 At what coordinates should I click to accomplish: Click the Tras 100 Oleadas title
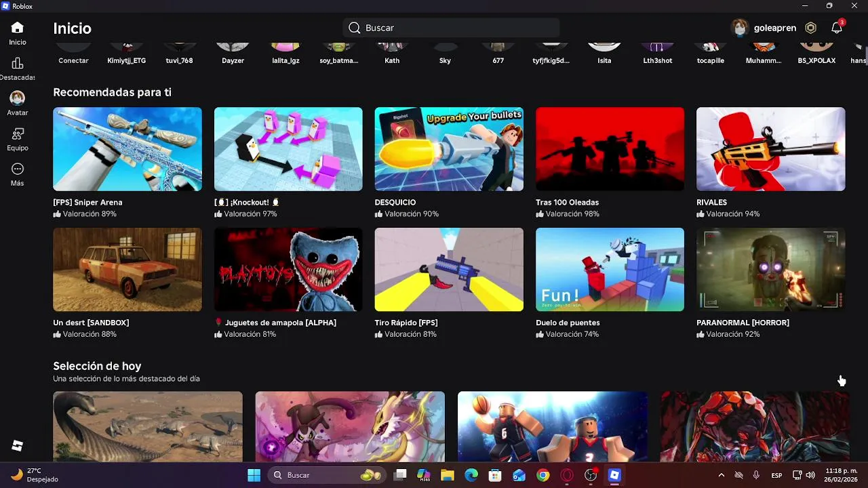click(x=567, y=202)
